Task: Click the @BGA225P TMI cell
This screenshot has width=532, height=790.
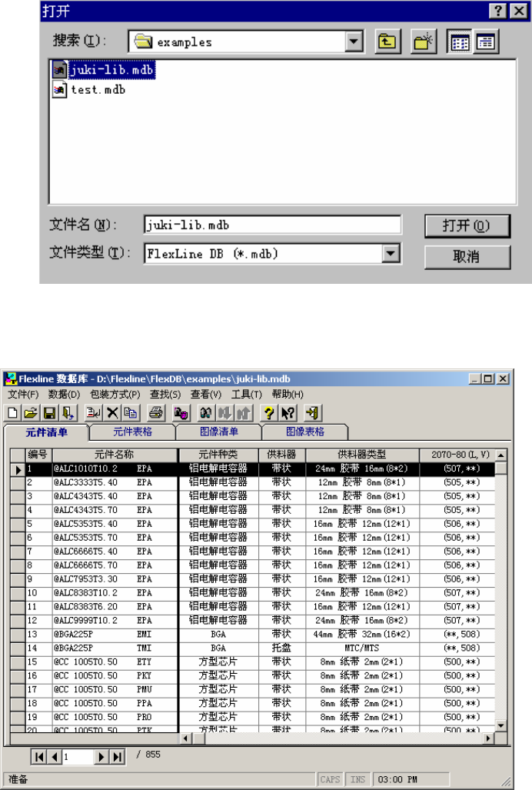Action: [x=115, y=648]
